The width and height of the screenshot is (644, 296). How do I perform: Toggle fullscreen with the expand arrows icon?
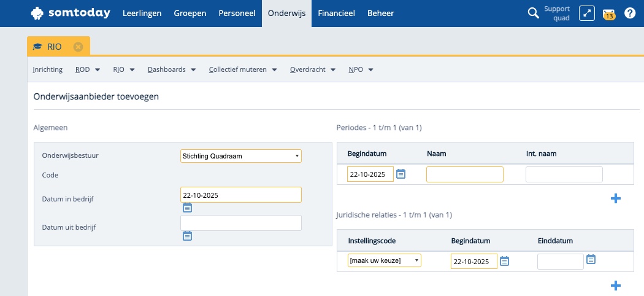click(587, 13)
